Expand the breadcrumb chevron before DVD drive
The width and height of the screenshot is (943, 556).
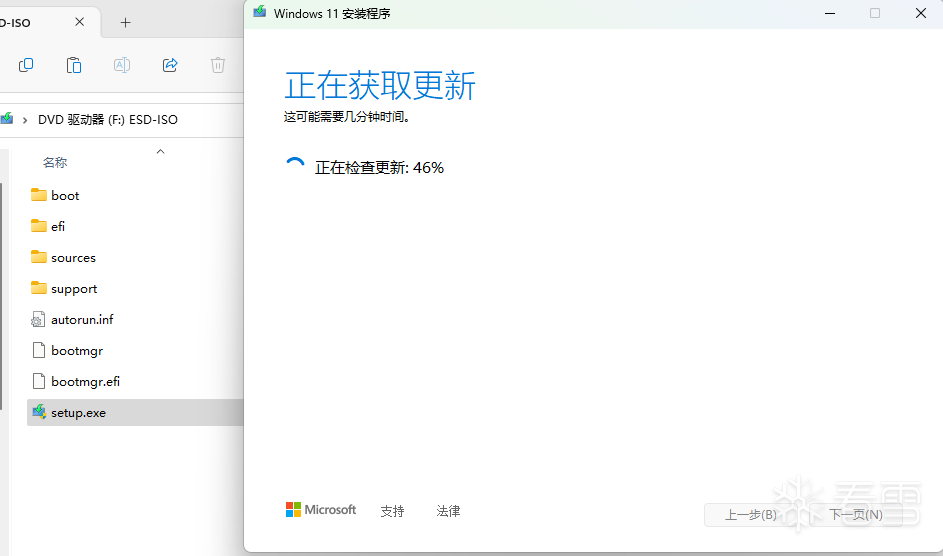(x=25, y=120)
